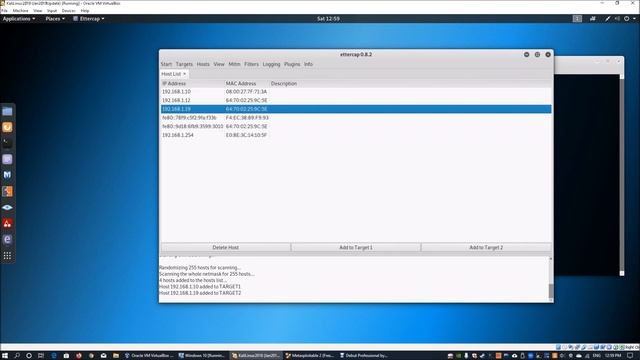Click Add to Target 1 button
The image size is (640, 360).
[356, 247]
